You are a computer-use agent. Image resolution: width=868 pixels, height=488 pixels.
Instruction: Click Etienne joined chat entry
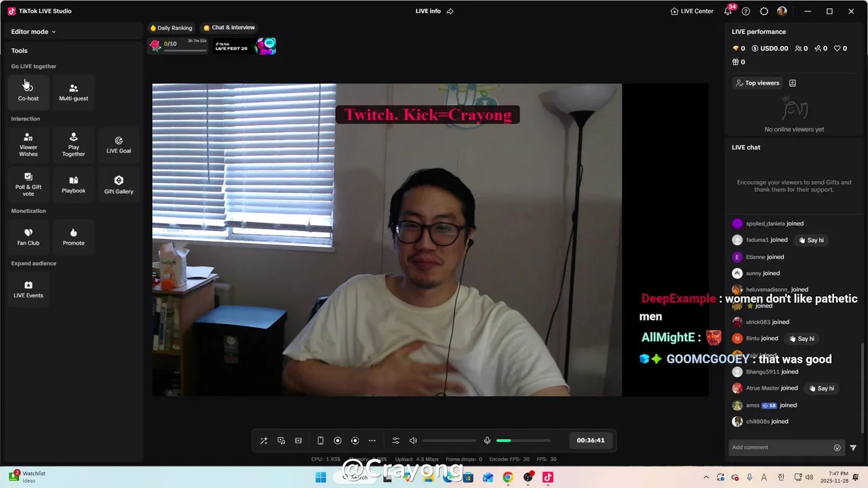758,257
